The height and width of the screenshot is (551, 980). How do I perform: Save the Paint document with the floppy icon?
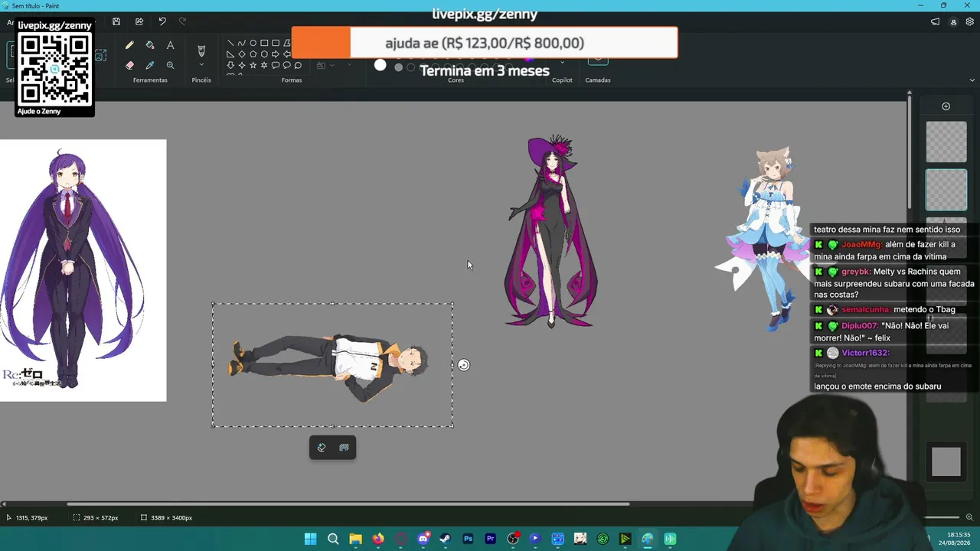(x=116, y=21)
